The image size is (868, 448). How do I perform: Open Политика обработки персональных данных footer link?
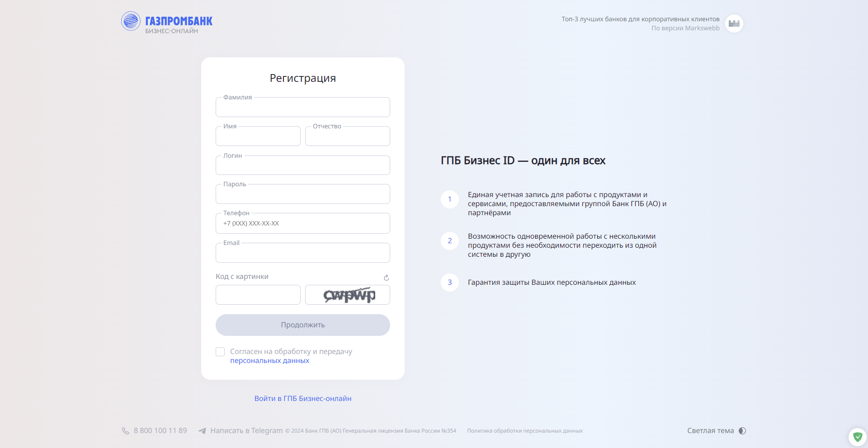pos(524,431)
